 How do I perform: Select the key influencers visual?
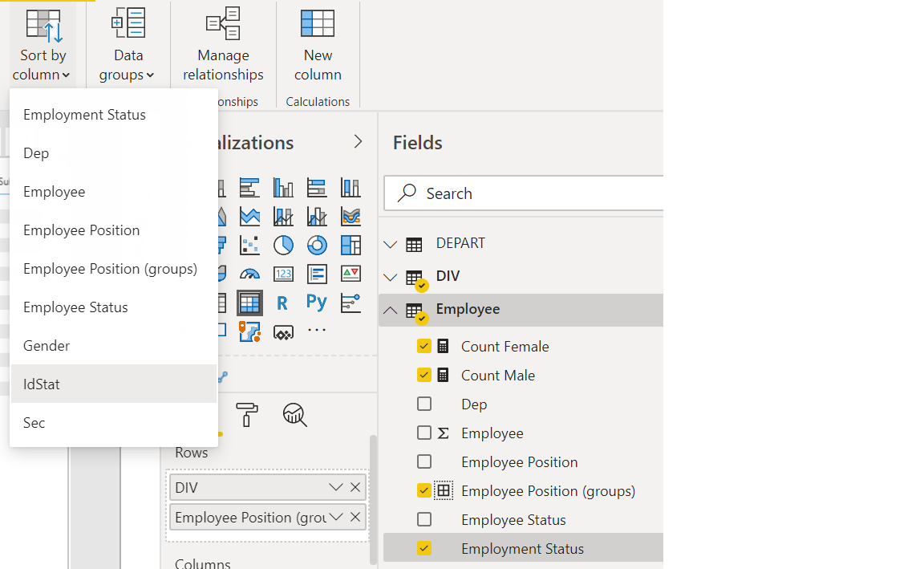(x=351, y=303)
